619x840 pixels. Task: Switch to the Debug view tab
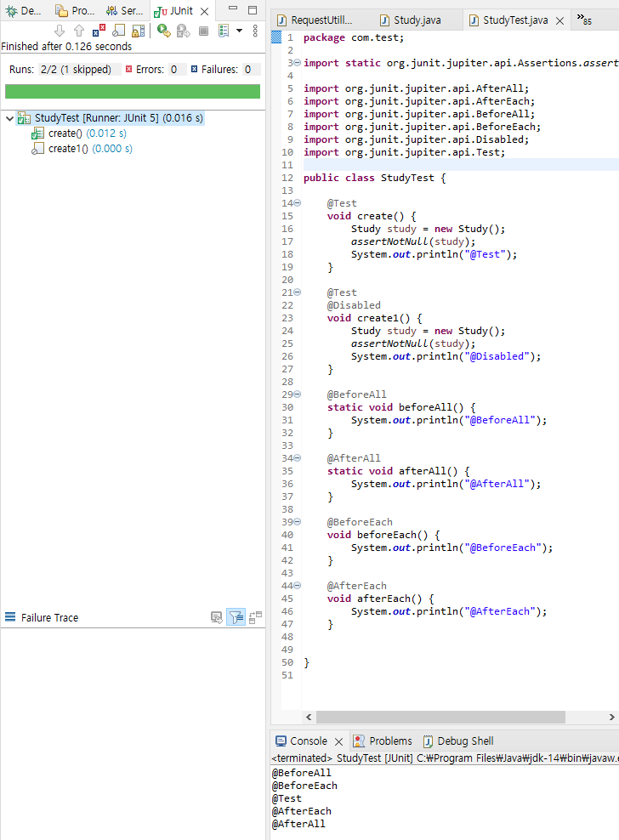click(24, 11)
